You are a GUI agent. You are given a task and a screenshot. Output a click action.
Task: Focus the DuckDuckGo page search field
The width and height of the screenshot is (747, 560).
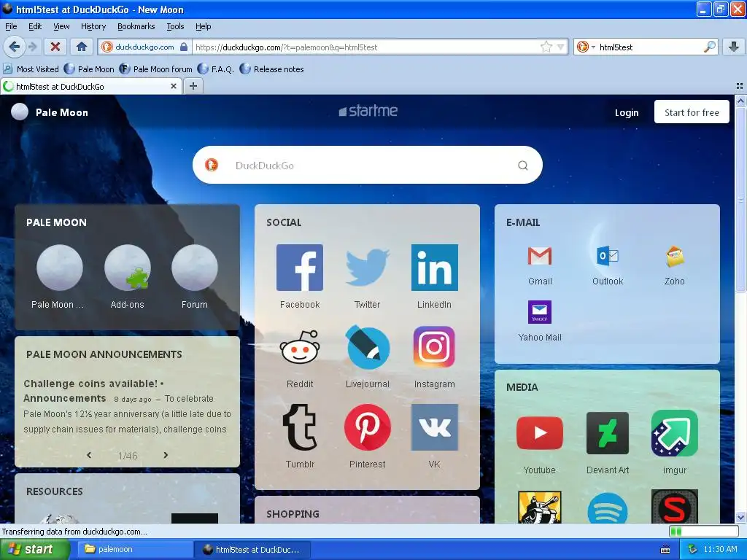click(367, 166)
